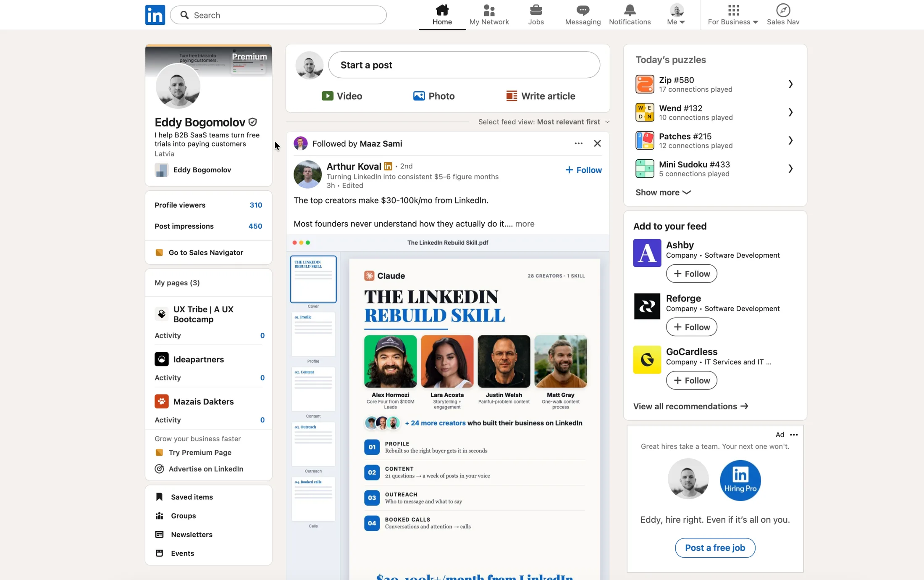Screen dimensions: 924x580
Task: Open Mini Sudoku #433 chevron arrow
Action: tap(790, 169)
